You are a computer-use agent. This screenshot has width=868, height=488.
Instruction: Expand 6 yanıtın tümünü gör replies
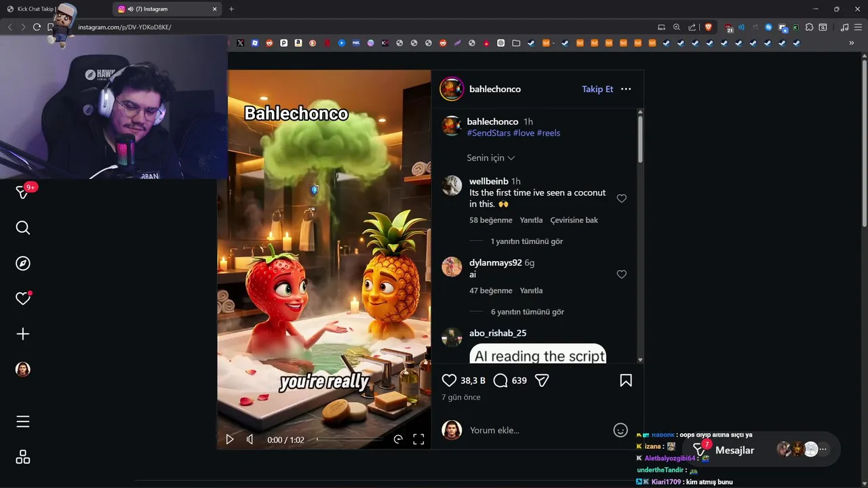click(527, 312)
